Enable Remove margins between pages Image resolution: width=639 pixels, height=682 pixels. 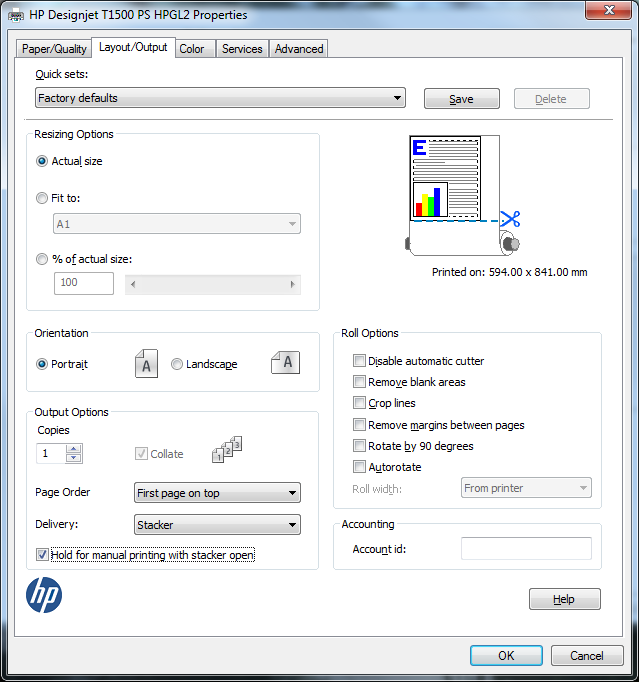(x=359, y=425)
